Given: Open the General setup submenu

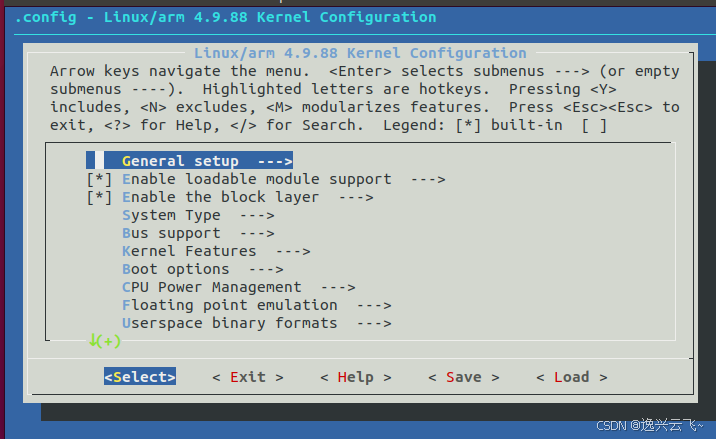Looking at the screenshot, I should pyautogui.click(x=190, y=161).
